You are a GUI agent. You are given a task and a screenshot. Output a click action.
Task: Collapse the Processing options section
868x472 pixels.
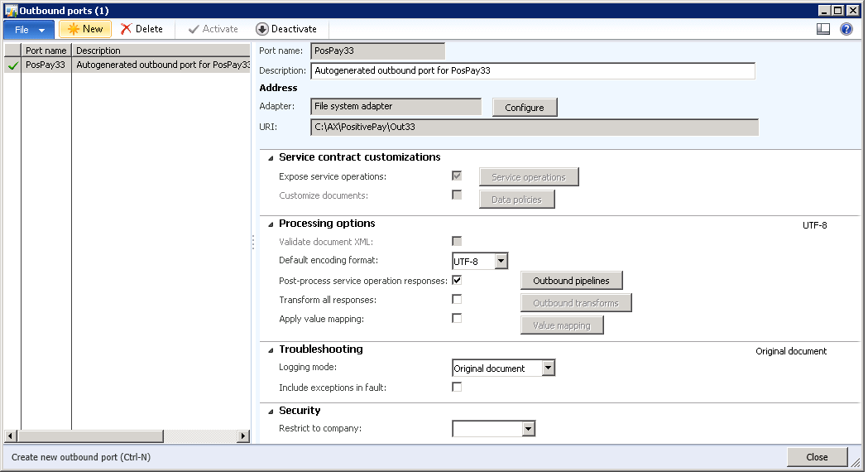point(270,224)
